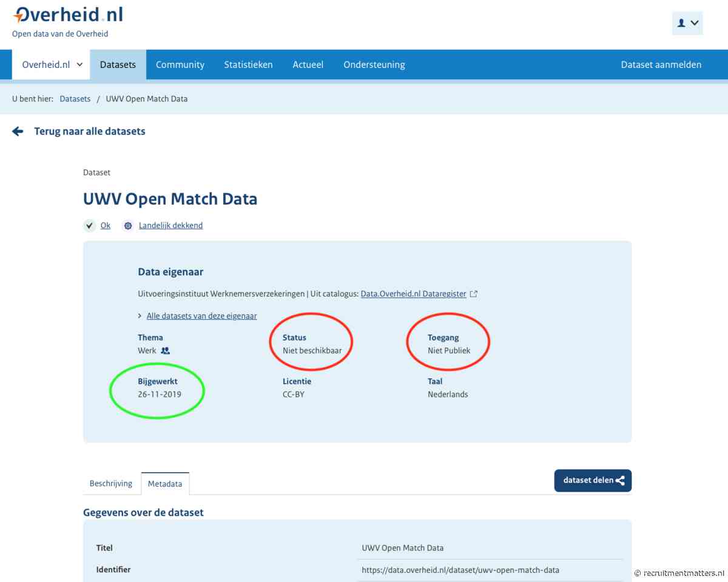728x582 pixels.
Task: Click the Titel row value text
Action: pyautogui.click(x=403, y=548)
